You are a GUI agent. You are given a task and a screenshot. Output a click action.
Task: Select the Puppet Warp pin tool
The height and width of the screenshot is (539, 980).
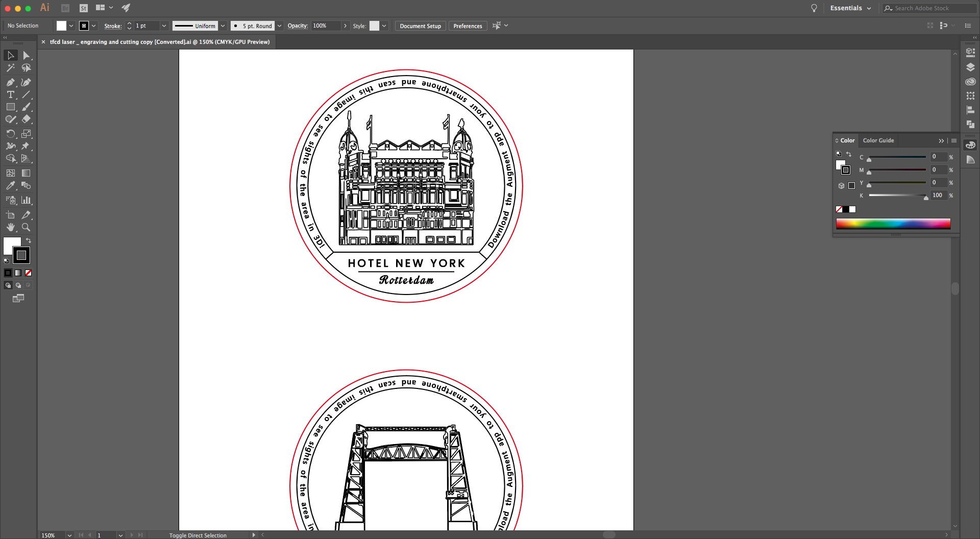[x=27, y=146]
